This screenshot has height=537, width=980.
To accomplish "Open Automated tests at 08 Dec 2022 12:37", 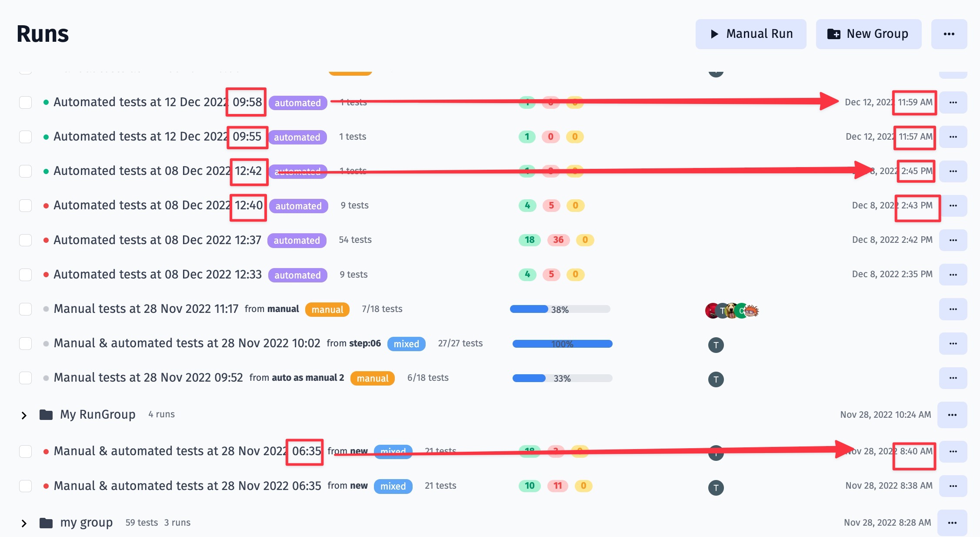I will click(157, 240).
